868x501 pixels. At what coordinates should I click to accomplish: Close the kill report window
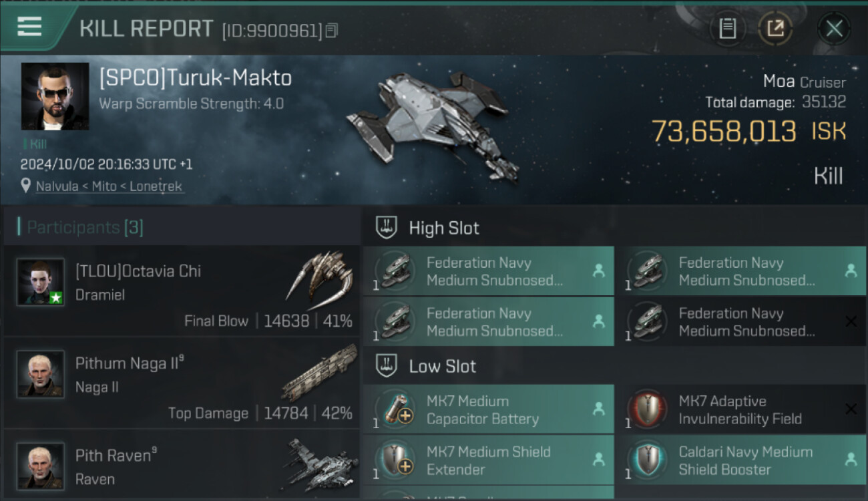pos(834,29)
